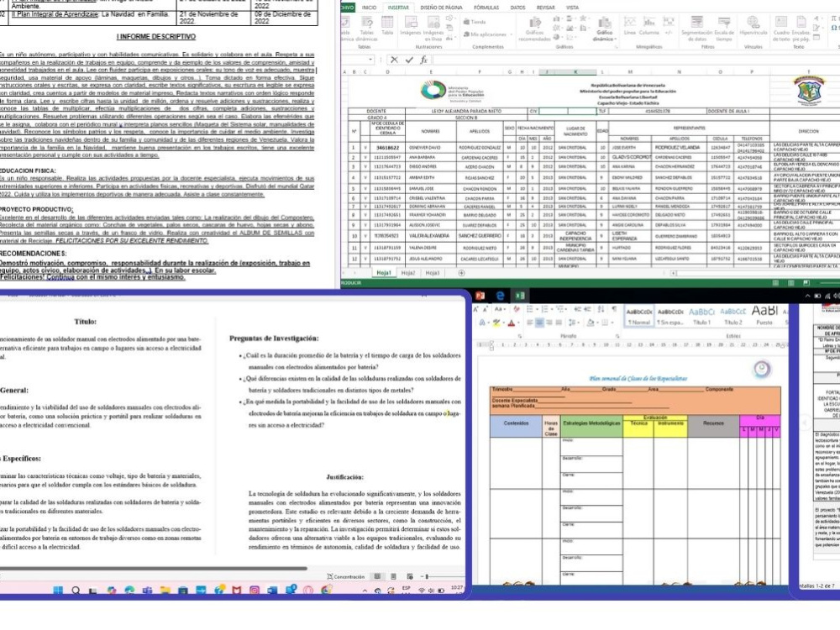Open the DATOS tab in Excel
The width and height of the screenshot is (840, 630).
(x=517, y=8)
